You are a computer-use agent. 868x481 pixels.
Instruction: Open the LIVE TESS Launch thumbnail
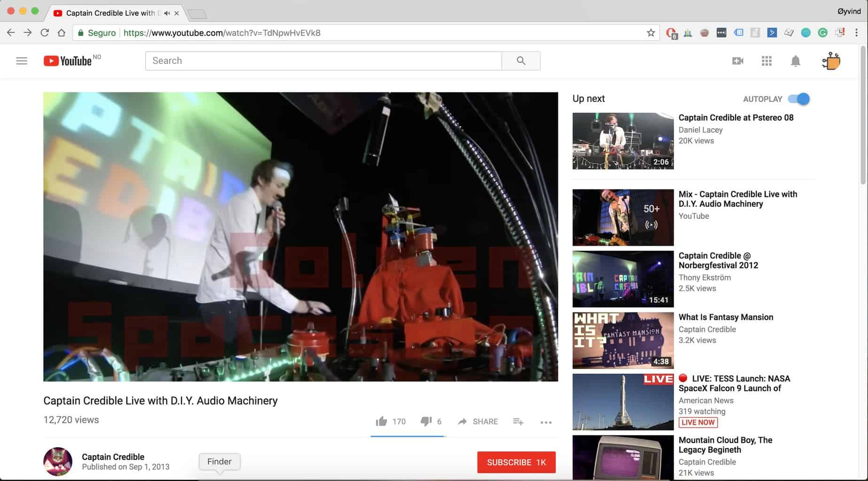point(623,402)
